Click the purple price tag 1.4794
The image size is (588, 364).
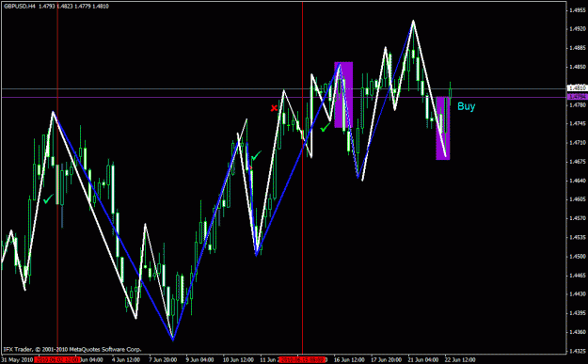pos(578,97)
